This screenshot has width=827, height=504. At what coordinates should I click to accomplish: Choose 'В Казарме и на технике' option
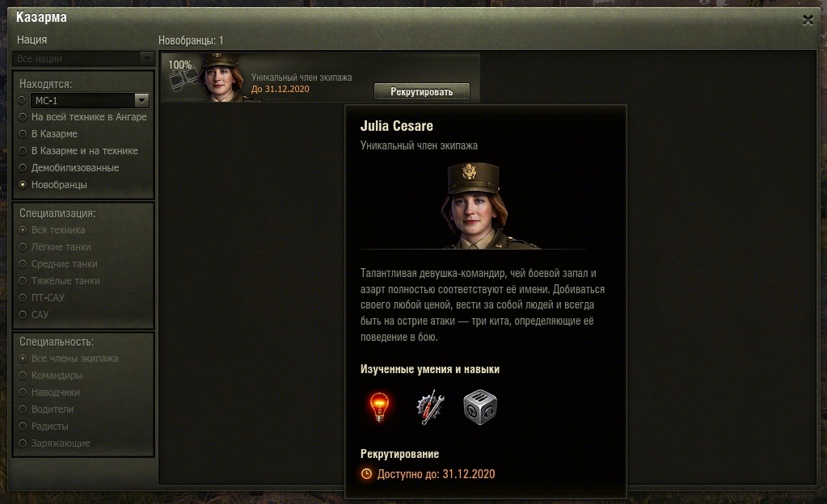point(78,151)
